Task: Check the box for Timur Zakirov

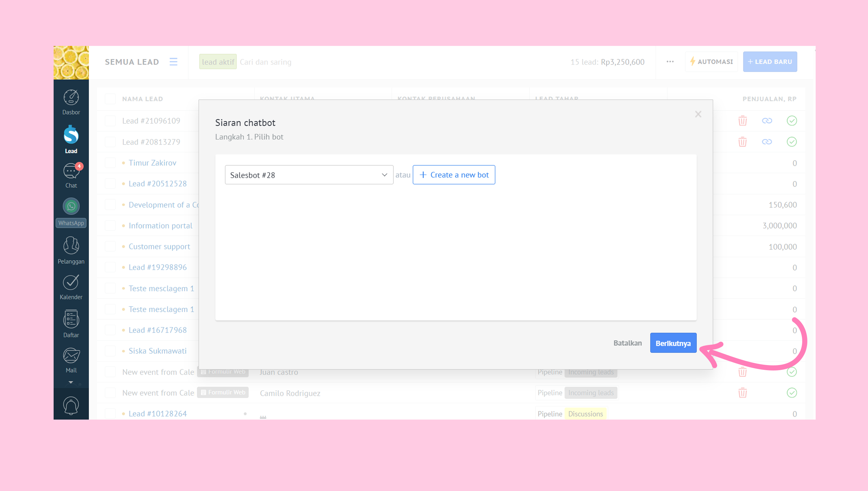Action: (110, 163)
